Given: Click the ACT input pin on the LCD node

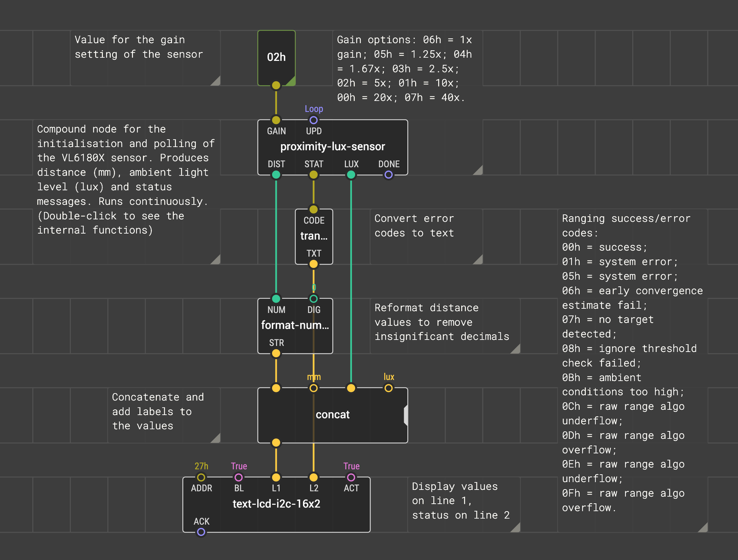Looking at the screenshot, I should [x=351, y=477].
